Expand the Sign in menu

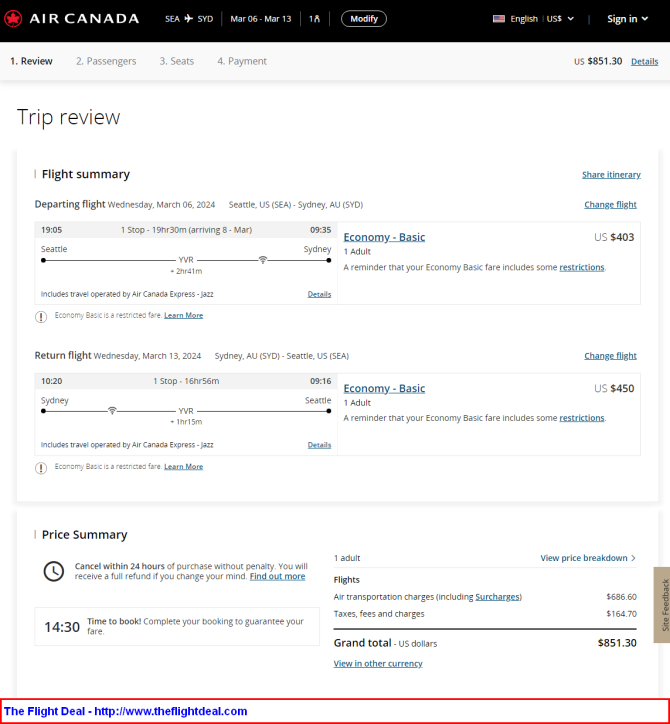(x=628, y=19)
